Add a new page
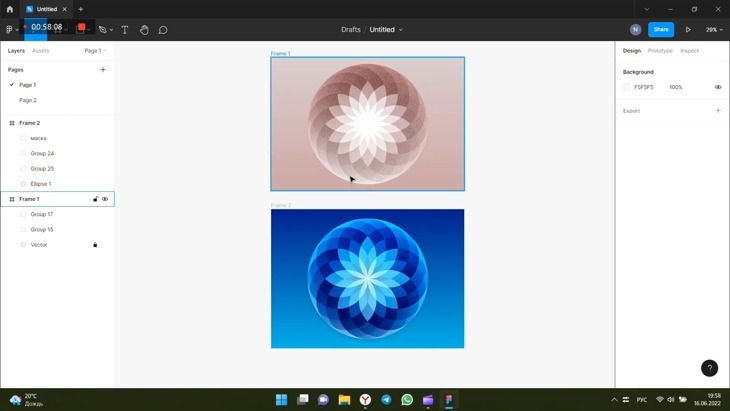The height and width of the screenshot is (411, 730). pyautogui.click(x=103, y=70)
